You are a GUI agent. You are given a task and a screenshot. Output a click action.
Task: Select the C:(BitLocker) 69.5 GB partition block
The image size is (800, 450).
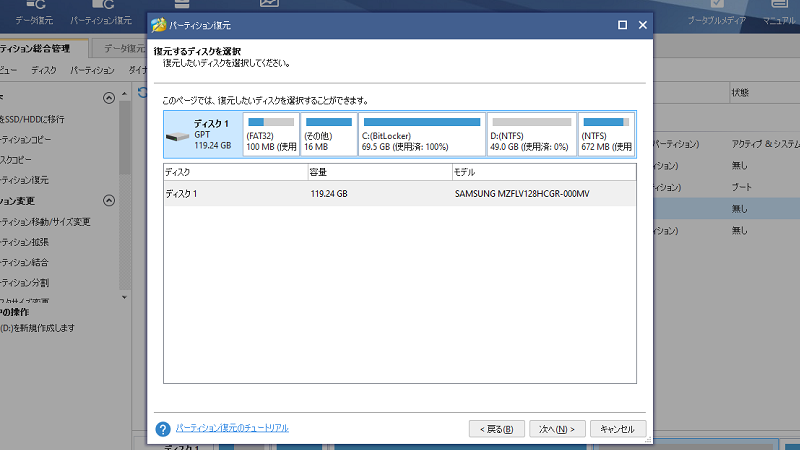[422, 135]
